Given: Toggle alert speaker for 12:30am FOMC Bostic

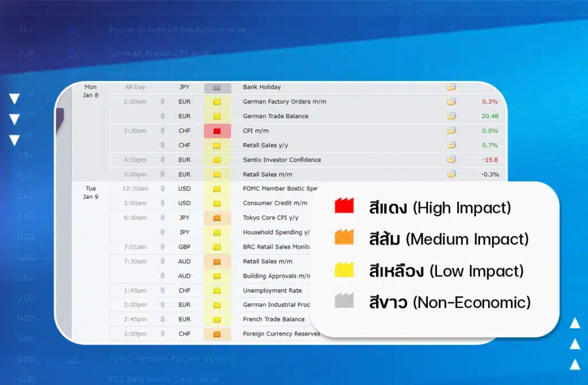Looking at the screenshot, I should pos(163,189).
